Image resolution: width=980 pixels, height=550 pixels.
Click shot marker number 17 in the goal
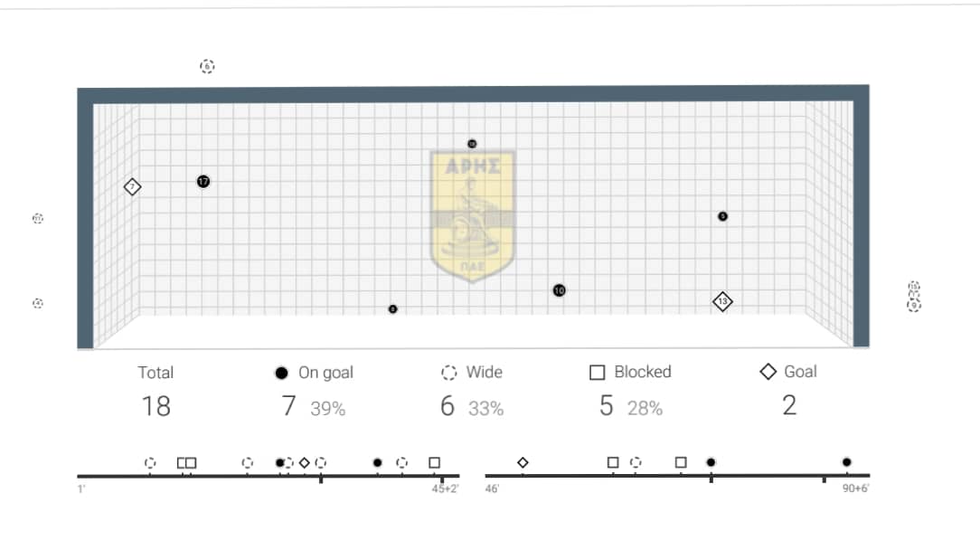203,182
